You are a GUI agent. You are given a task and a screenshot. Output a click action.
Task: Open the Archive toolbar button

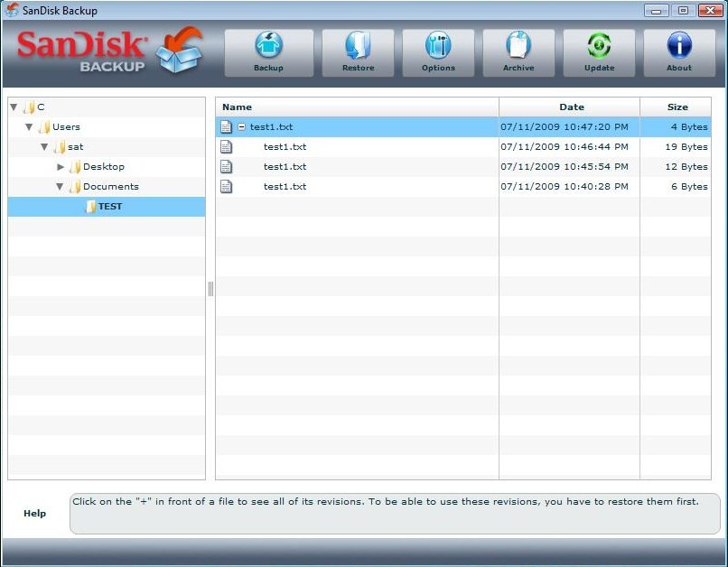coord(518,53)
